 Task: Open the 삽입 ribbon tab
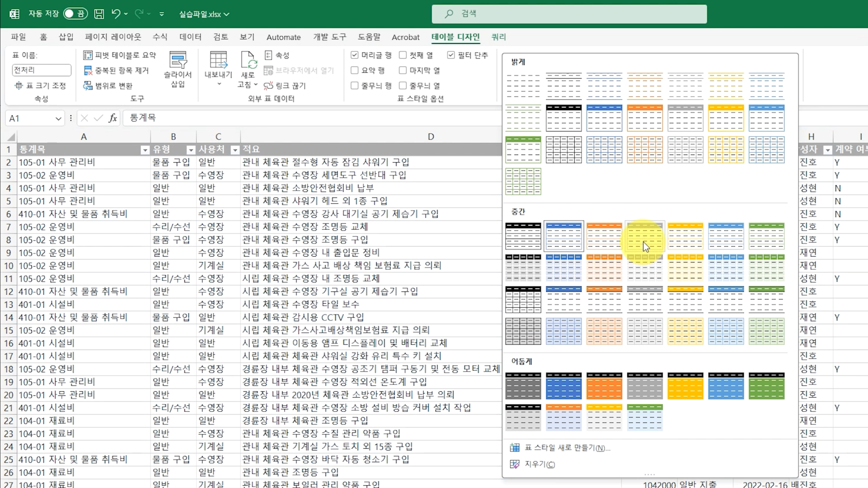pyautogui.click(x=66, y=37)
